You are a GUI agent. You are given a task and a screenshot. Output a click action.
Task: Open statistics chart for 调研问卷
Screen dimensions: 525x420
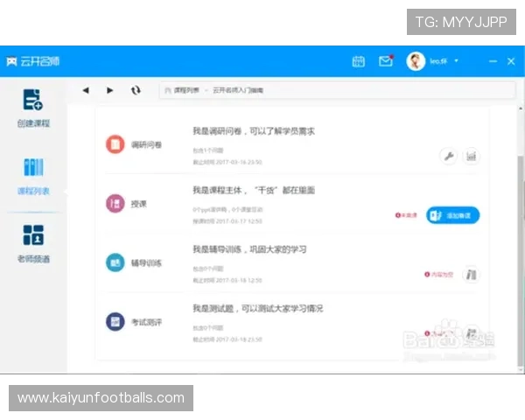471,156
